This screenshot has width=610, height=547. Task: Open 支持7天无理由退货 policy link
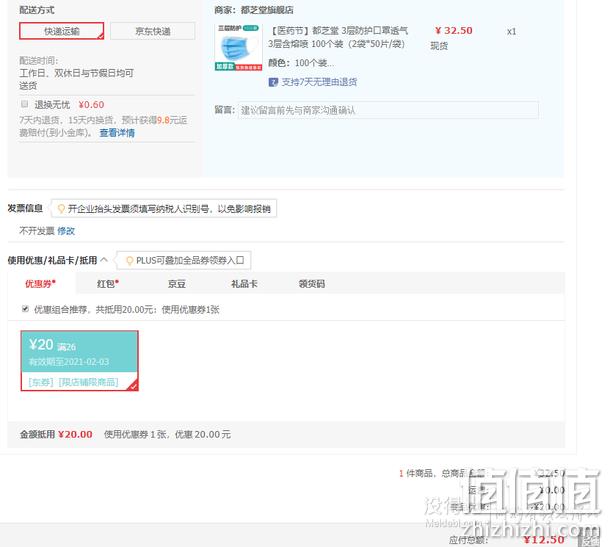[x=319, y=82]
